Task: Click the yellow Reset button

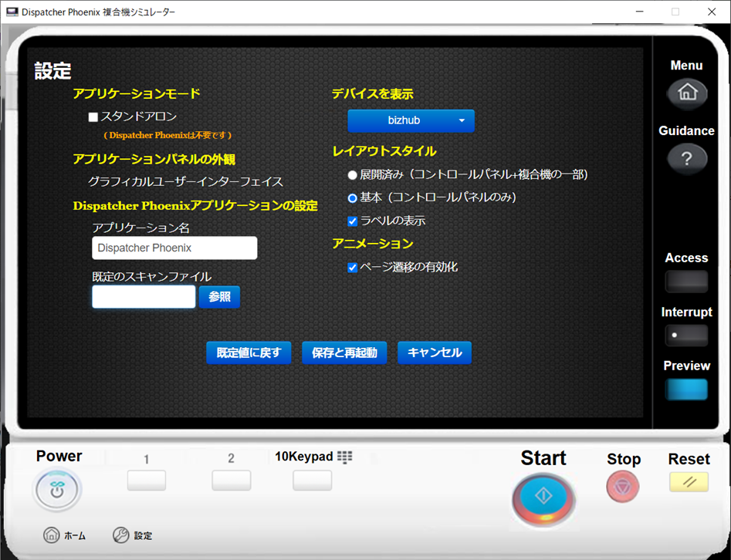Action: pos(689,482)
